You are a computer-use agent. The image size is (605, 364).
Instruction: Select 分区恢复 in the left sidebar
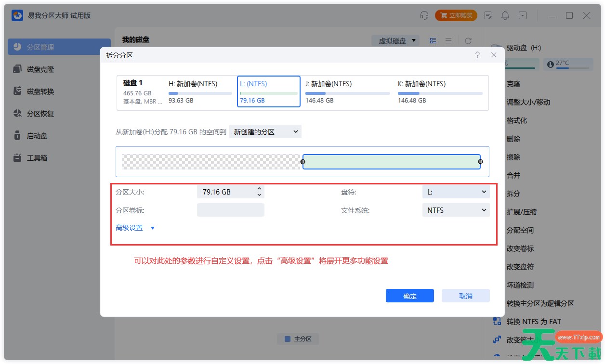[x=40, y=114]
